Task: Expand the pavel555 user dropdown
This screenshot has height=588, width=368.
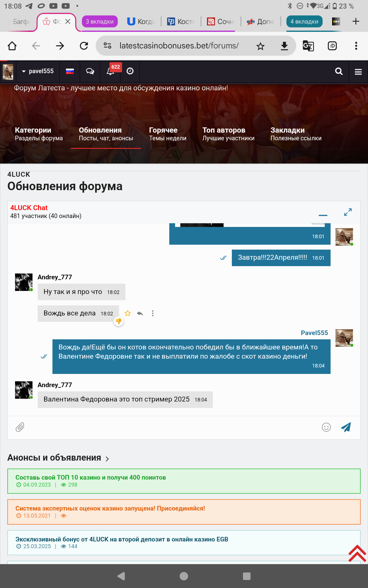Action: 38,71
